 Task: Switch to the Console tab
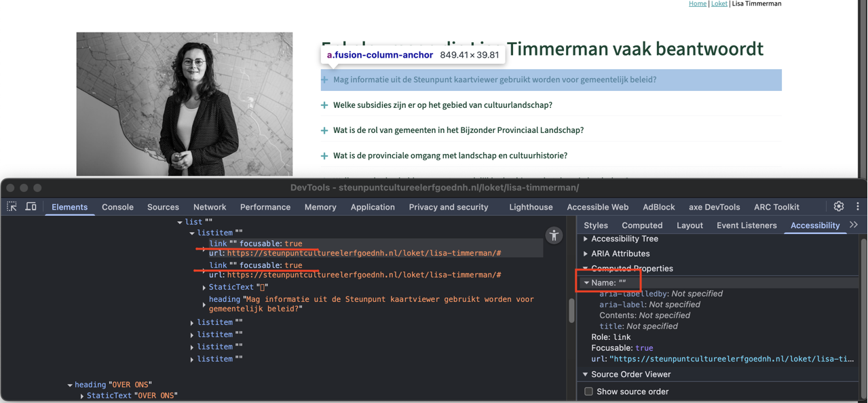point(117,207)
